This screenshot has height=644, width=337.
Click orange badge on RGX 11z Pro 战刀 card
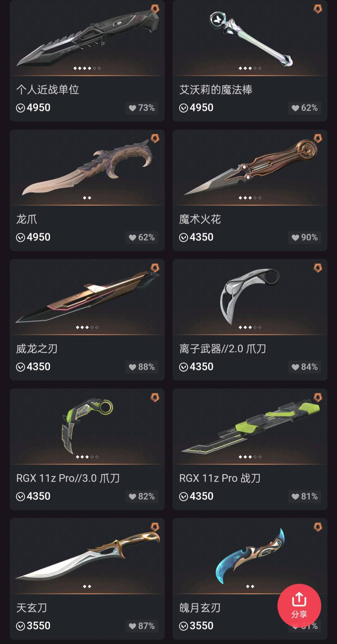pos(318,397)
